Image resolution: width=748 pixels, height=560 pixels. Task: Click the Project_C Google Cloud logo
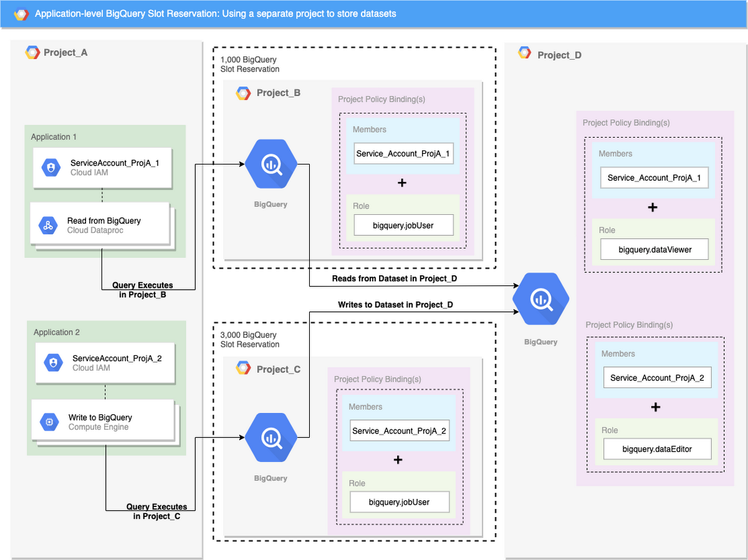(x=243, y=369)
